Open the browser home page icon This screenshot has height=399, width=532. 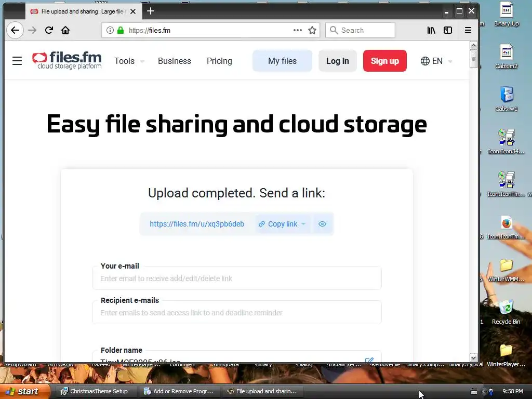65,30
